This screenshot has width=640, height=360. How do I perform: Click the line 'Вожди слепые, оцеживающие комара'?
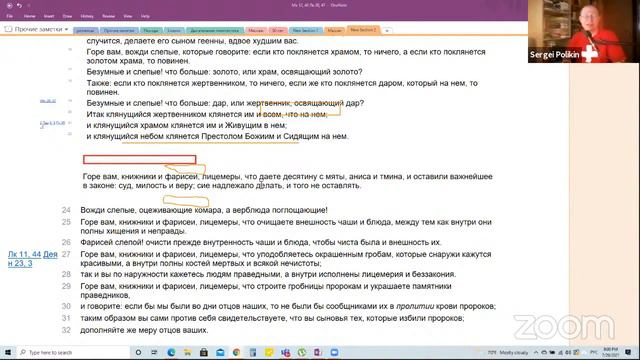click(x=204, y=210)
